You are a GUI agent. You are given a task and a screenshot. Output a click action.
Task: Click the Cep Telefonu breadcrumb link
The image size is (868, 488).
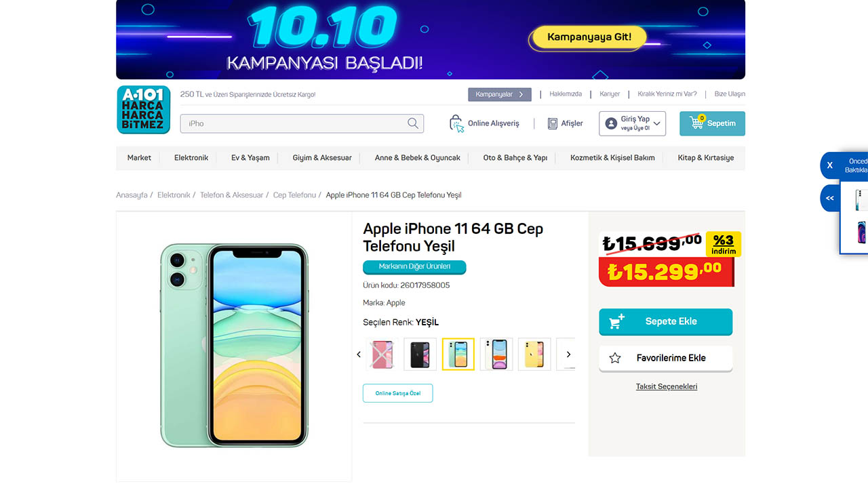pyautogui.click(x=294, y=195)
